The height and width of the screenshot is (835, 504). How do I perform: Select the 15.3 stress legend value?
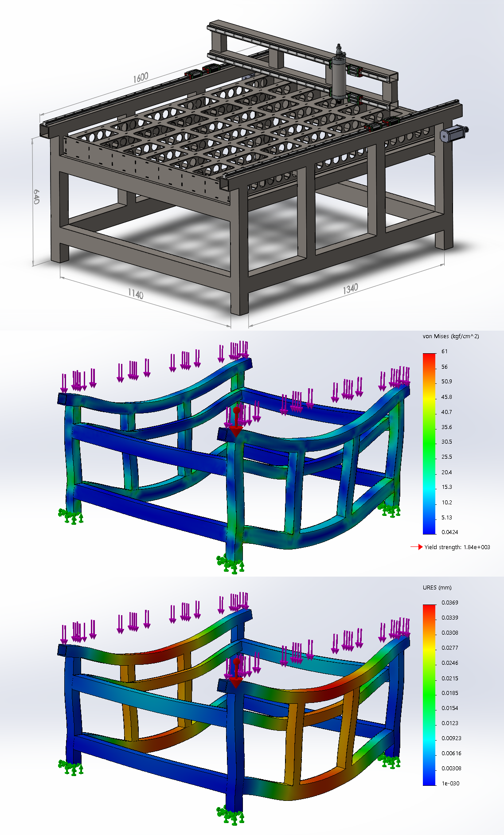[x=447, y=487]
